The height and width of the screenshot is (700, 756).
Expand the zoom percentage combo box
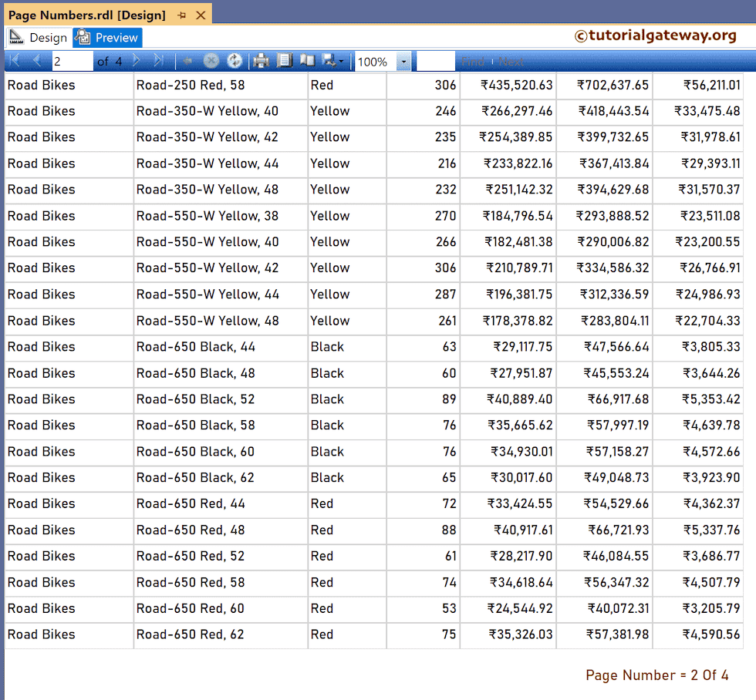(x=403, y=61)
